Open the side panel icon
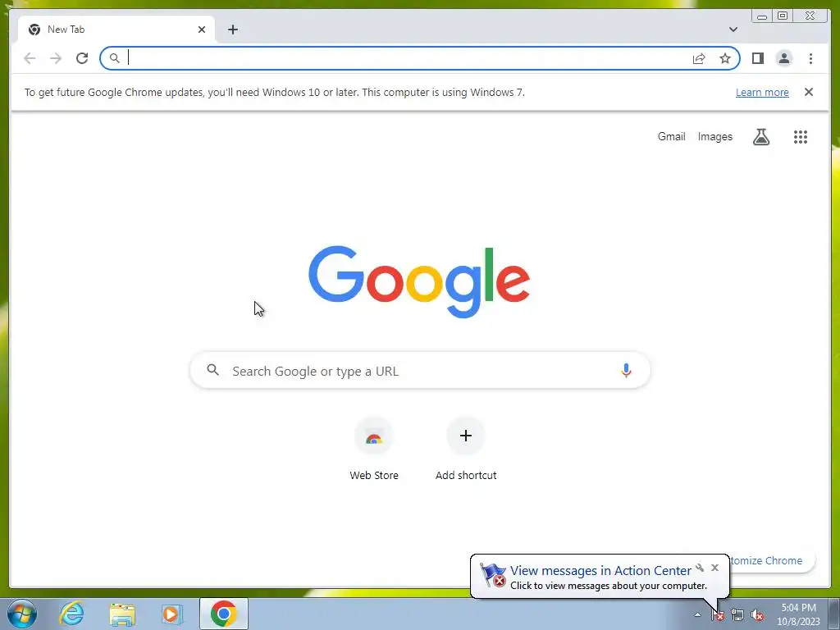This screenshot has height=630, width=840. [757, 58]
